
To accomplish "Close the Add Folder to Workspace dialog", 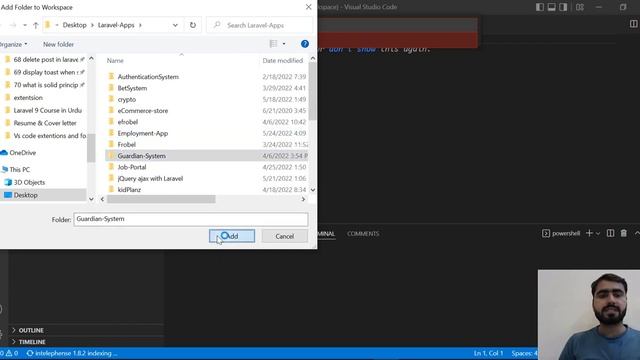I will (309, 7).
